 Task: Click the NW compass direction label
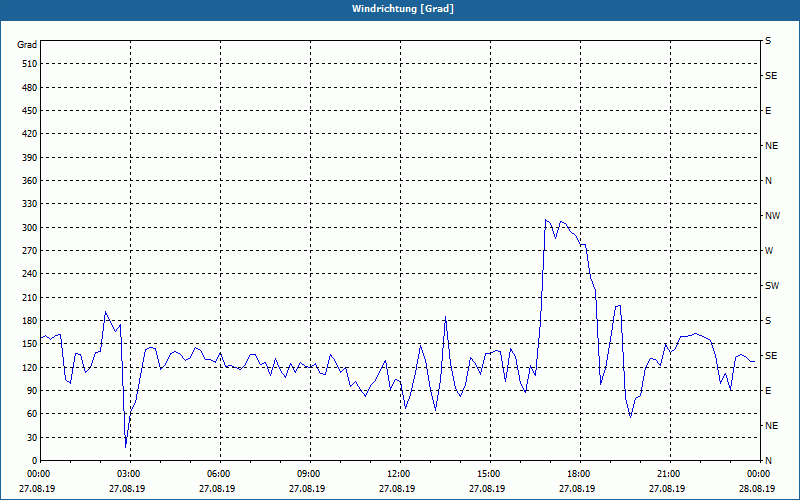click(x=772, y=216)
